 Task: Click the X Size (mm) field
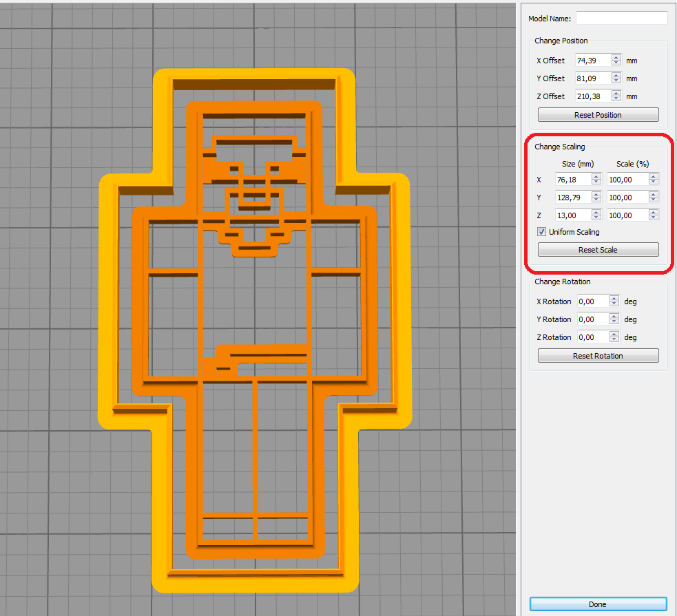click(574, 180)
